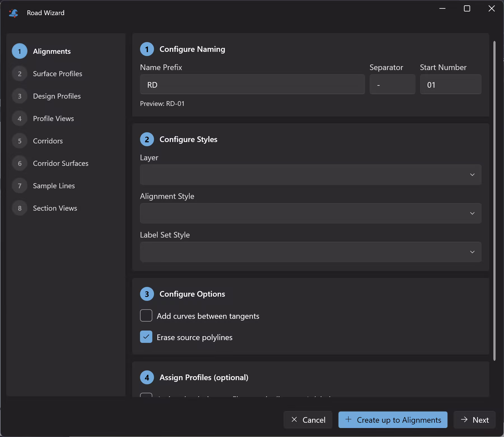Go to the Sample Lines step
The width and height of the screenshot is (504, 437).
click(x=54, y=186)
